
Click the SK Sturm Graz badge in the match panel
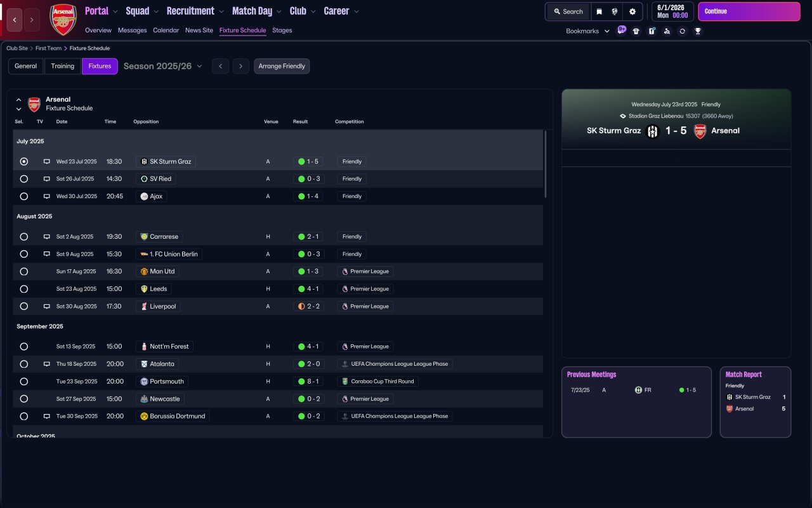(x=652, y=131)
